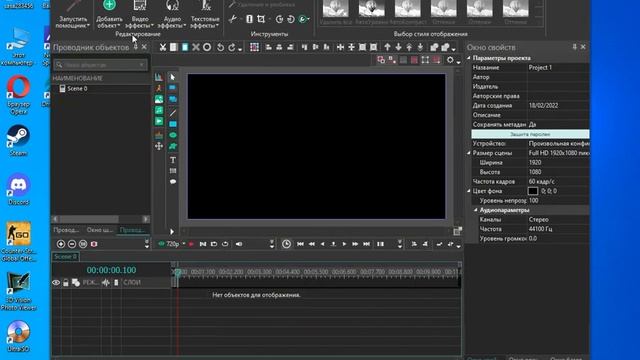The height and width of the screenshot is (360, 640).
Task: Open Discord desktop shortcut
Action: click(x=18, y=190)
